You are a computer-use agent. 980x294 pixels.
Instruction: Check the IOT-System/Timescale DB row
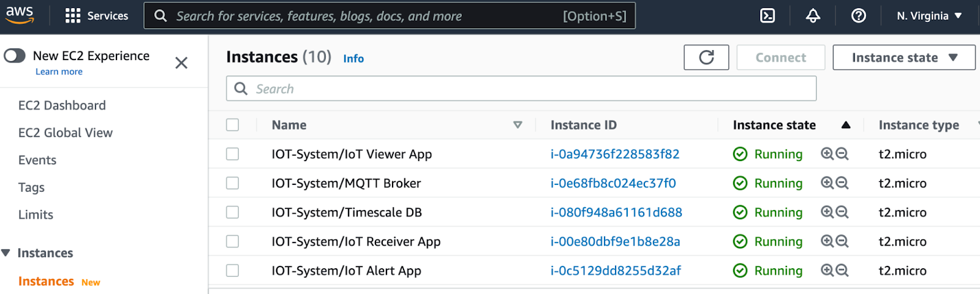tap(233, 213)
